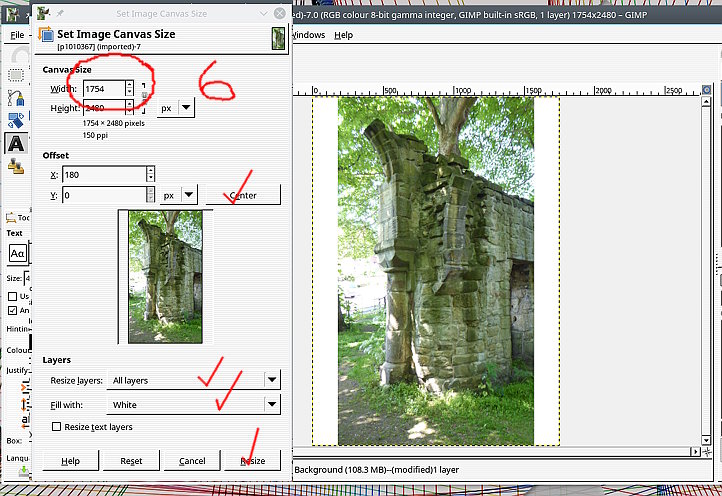Click the Center offset button

[243, 195]
